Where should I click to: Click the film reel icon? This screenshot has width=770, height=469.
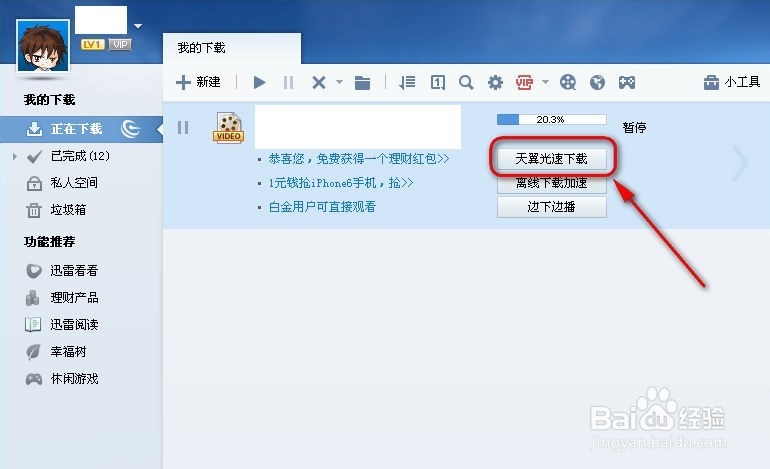568,83
